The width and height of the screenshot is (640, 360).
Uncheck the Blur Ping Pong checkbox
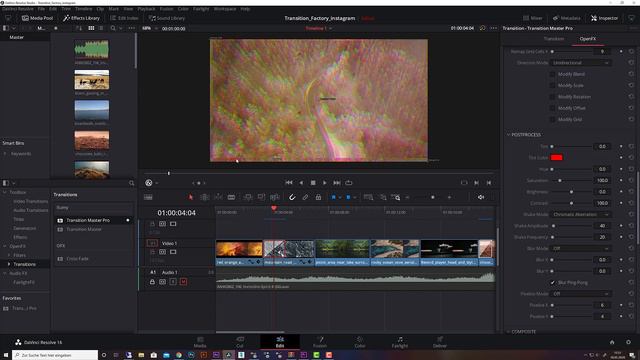click(x=552, y=282)
